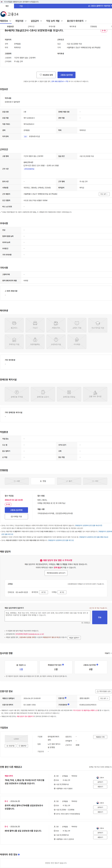Click the 기숙사 welfare icon
Viewport: 112px width, 868px height.
(x=35, y=325)
